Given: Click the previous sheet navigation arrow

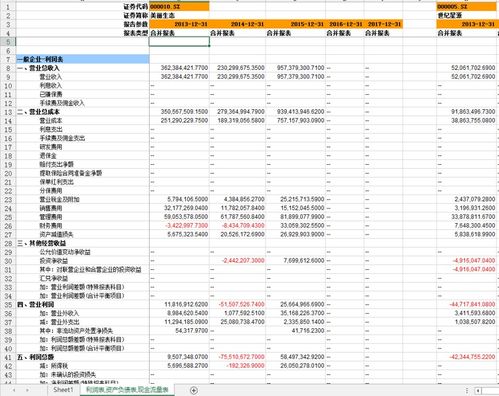Looking at the screenshot, I should click(14, 390).
